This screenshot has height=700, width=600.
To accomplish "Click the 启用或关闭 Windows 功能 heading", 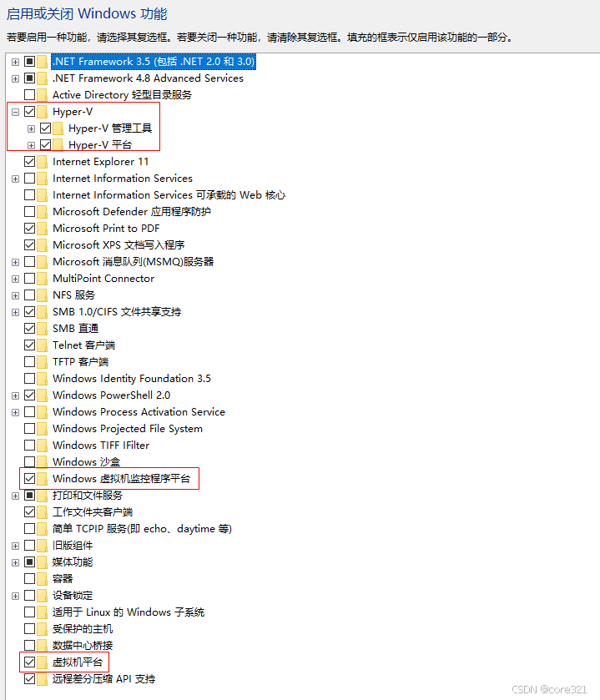I will 87,14.
